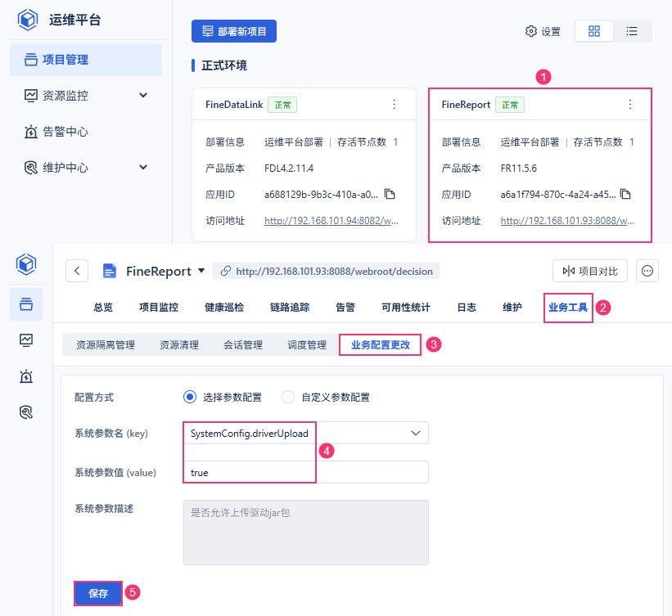Image resolution: width=672 pixels, height=616 pixels.
Task: Switch to the 总览 tab
Action: (x=103, y=307)
